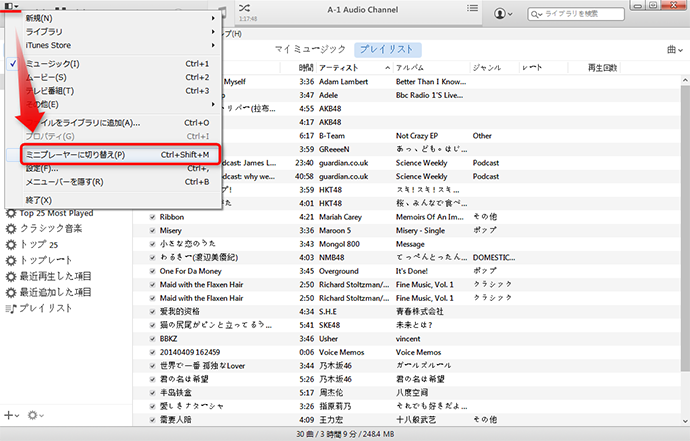690x441 pixels.
Task: Uncheck the BBKZ song checkbox
Action: point(152,339)
